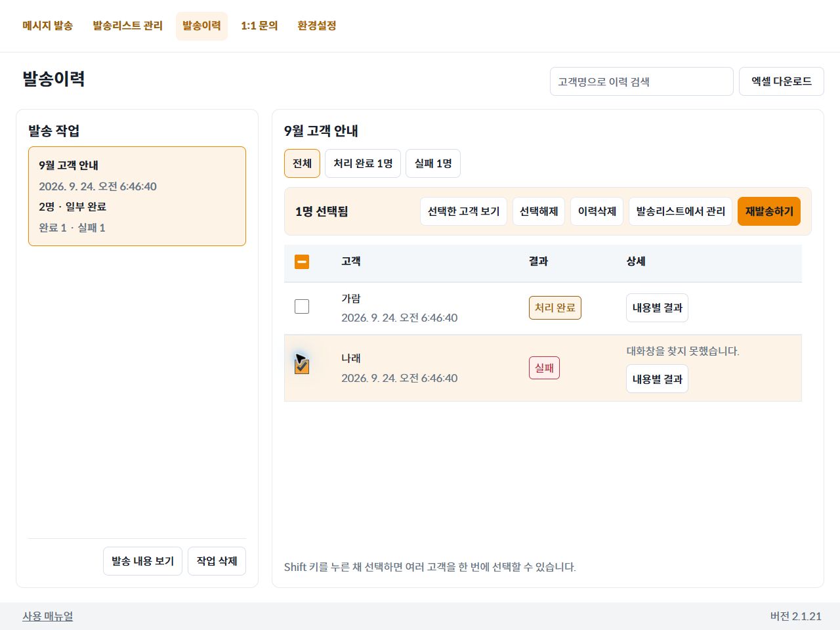Focus the 고객명으로 이력 검색 field
This screenshot has width=840, height=630.
point(642,81)
